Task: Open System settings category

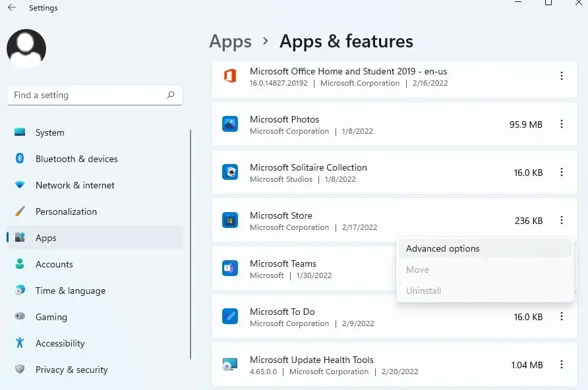Action: [x=95, y=132]
